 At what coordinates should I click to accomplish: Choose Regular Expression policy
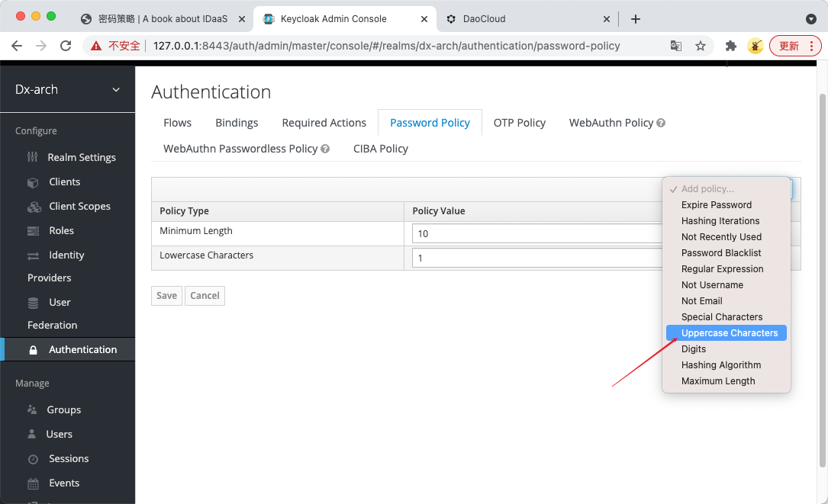[727, 268]
